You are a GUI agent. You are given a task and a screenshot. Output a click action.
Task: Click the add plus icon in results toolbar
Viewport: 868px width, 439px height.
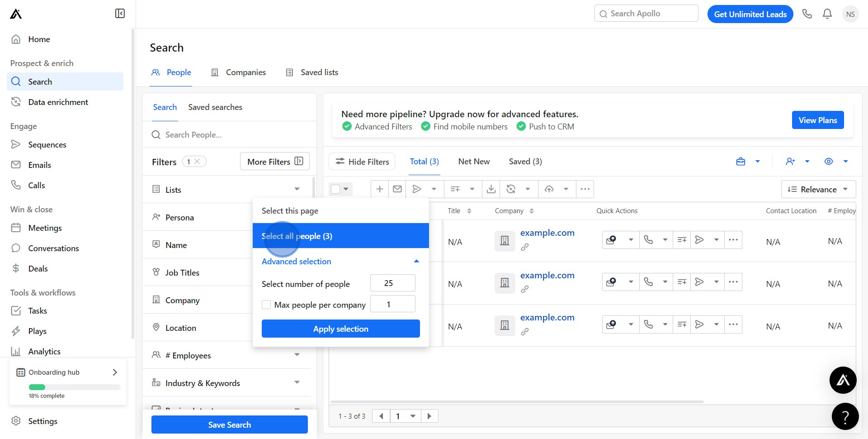(380, 189)
